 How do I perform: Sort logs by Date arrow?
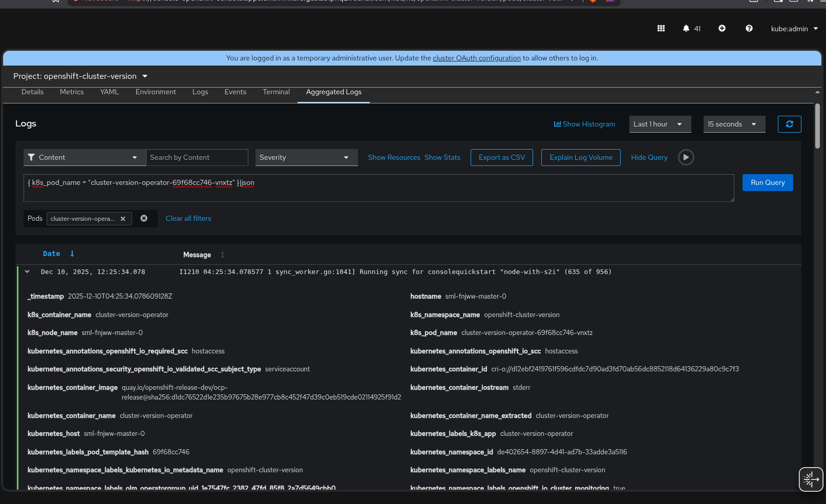[72, 254]
